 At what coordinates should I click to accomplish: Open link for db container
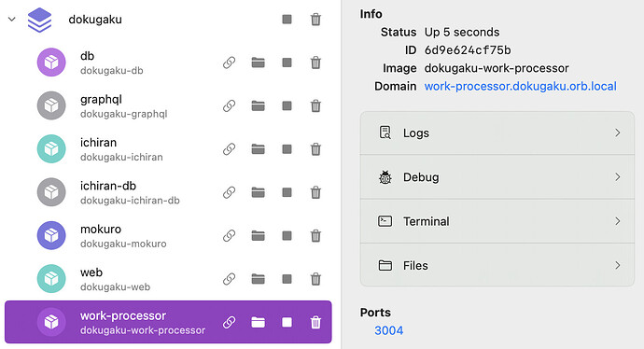pos(230,63)
